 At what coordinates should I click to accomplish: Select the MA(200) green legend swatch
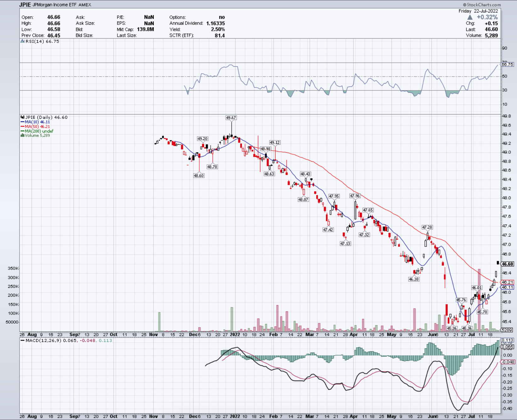22,131
